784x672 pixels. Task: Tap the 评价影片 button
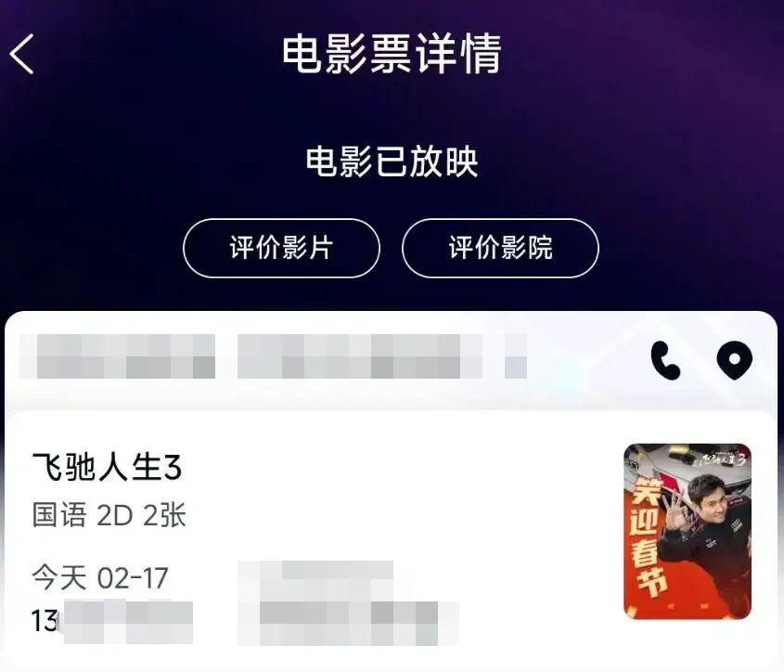281,248
